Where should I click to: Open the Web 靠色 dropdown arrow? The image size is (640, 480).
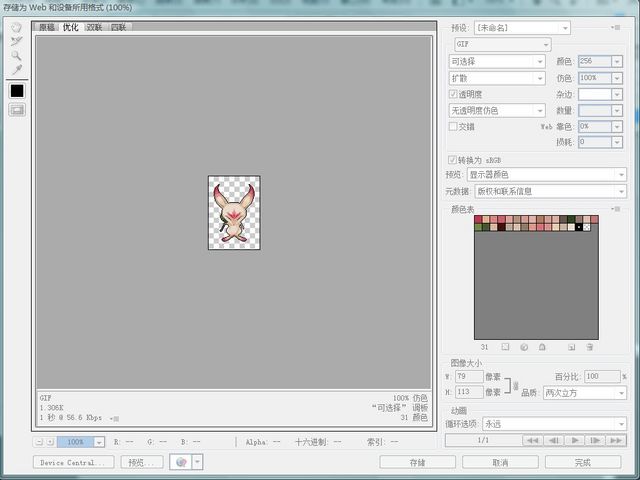pyautogui.click(x=617, y=127)
